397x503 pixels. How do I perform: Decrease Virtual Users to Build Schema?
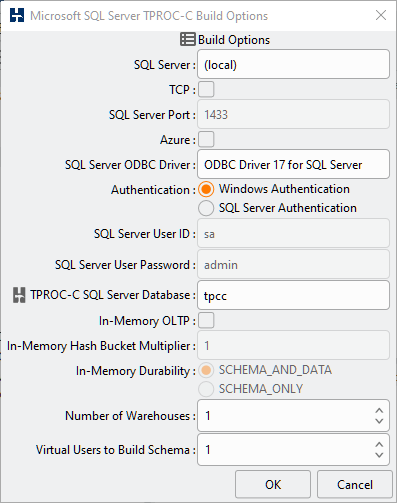pos(379,455)
